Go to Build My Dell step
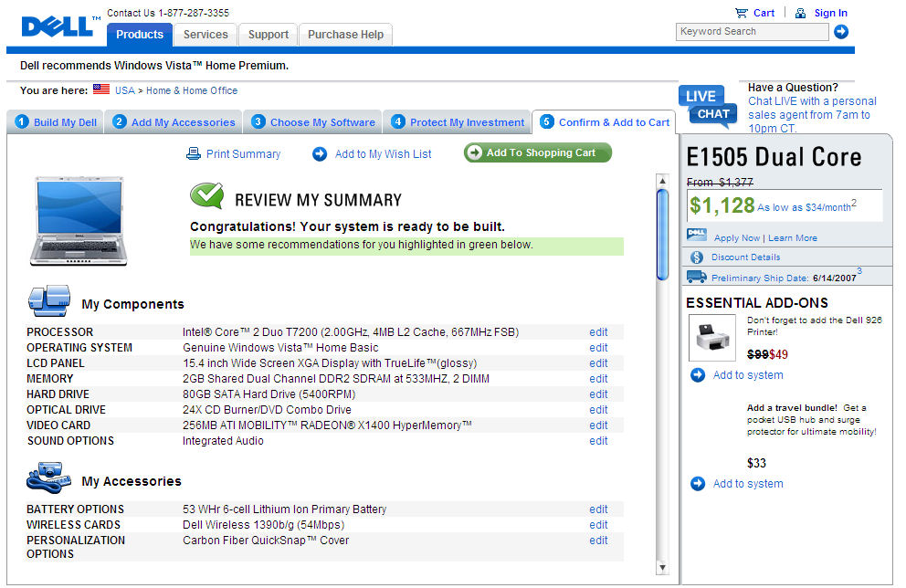The width and height of the screenshot is (906, 588). [x=56, y=121]
